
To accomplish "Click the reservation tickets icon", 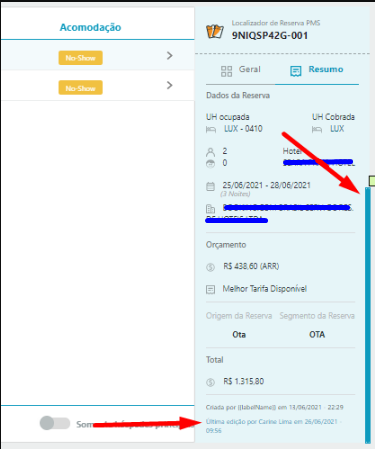I will 215,32.
